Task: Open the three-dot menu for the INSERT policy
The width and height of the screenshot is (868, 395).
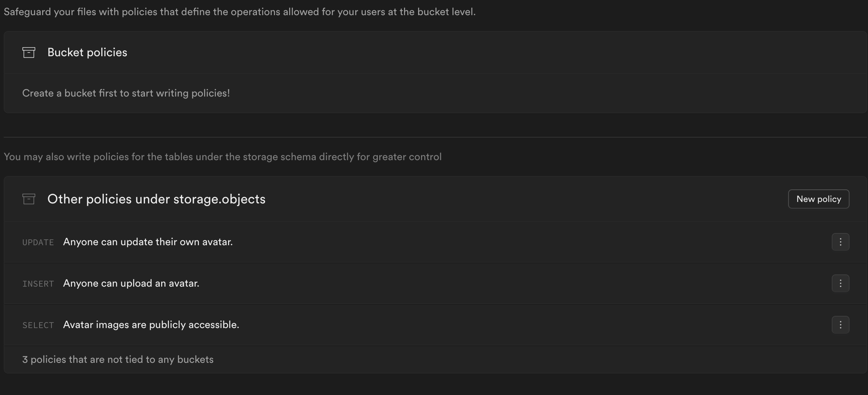Action: pos(840,283)
